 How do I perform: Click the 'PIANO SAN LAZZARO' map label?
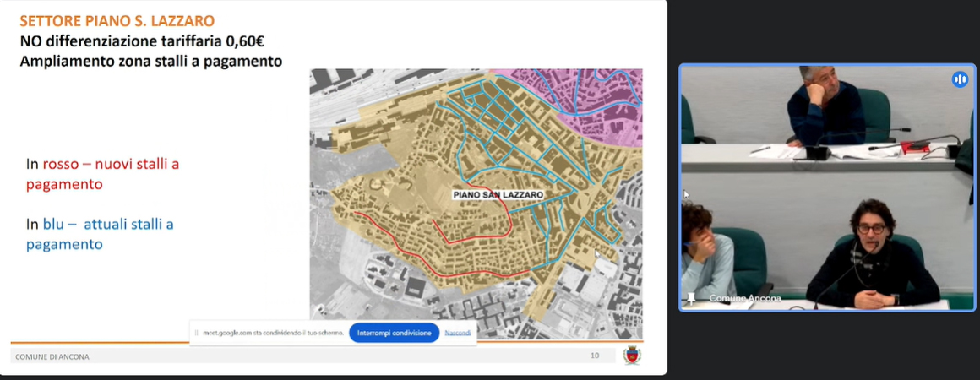498,194
